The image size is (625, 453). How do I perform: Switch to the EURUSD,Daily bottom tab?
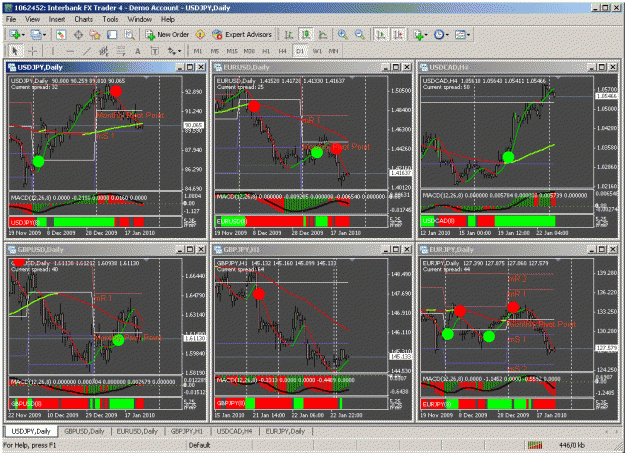click(x=137, y=431)
